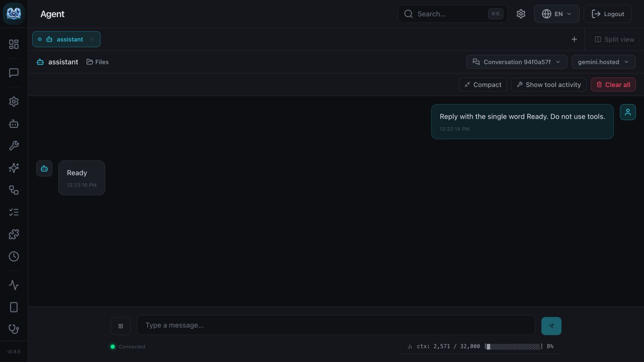This screenshot has width=644, height=362.
Task: Select the assistant tab
Action: click(x=66, y=39)
